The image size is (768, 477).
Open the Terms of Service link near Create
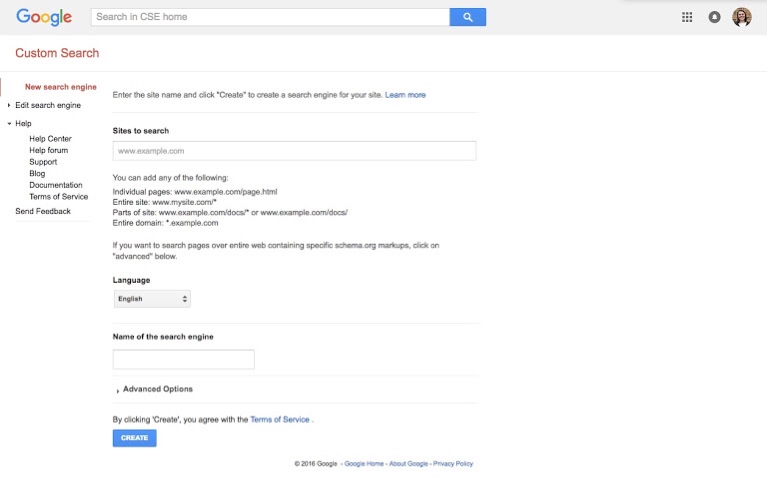click(x=280, y=420)
